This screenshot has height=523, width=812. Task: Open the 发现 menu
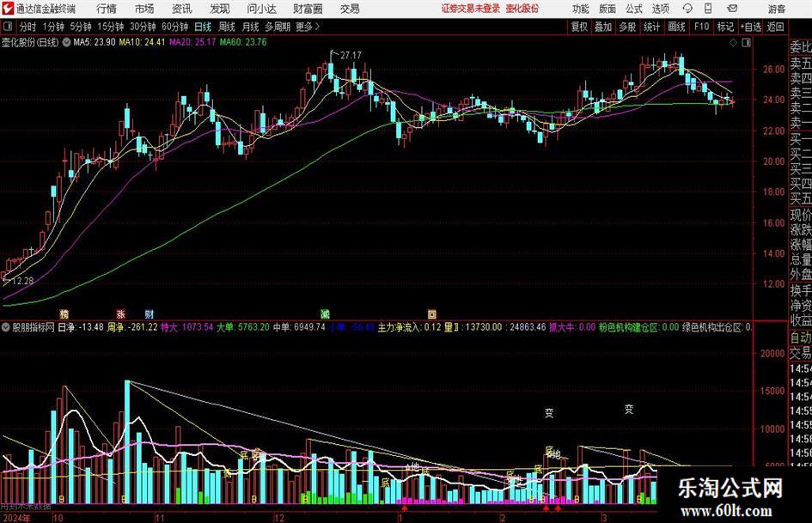220,9
